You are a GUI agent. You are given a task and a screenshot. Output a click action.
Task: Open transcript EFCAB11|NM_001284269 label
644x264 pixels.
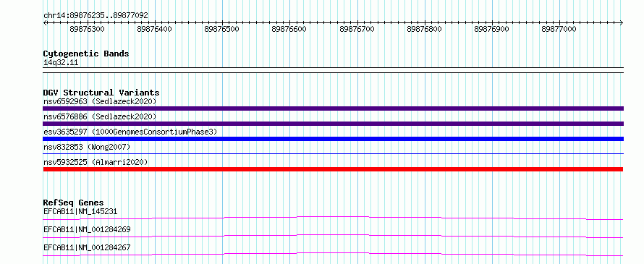point(87,229)
